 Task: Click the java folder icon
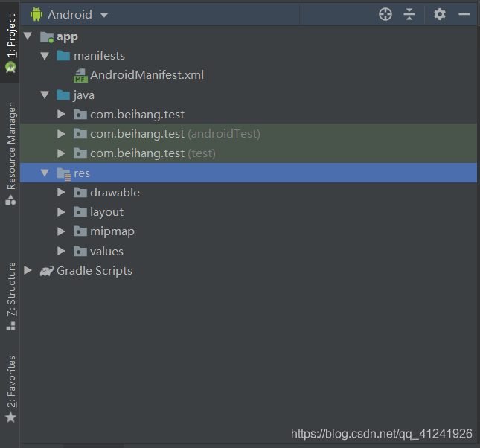coord(63,95)
